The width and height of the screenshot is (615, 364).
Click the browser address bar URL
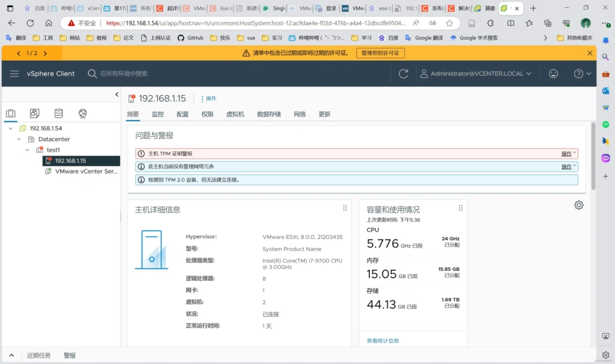click(x=256, y=23)
